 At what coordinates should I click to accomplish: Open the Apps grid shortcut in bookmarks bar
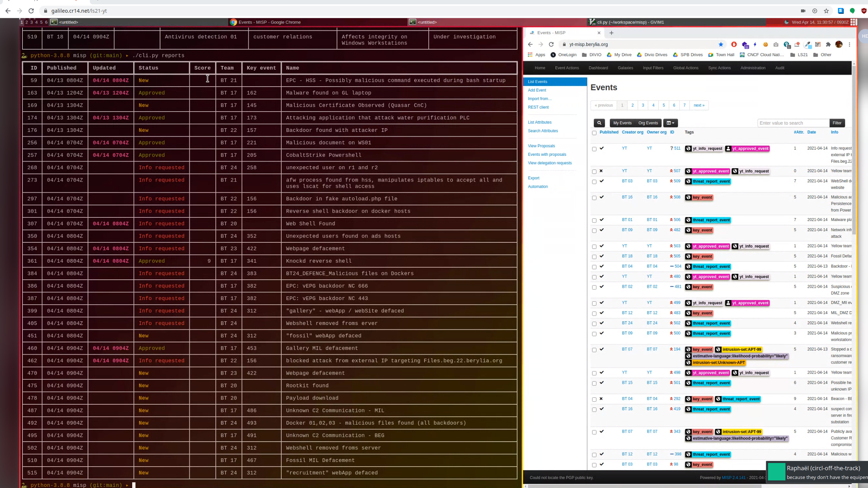pos(536,55)
